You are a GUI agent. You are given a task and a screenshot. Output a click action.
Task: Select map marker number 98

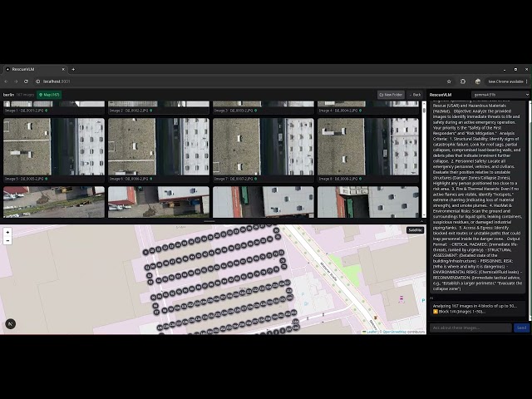click(x=165, y=310)
